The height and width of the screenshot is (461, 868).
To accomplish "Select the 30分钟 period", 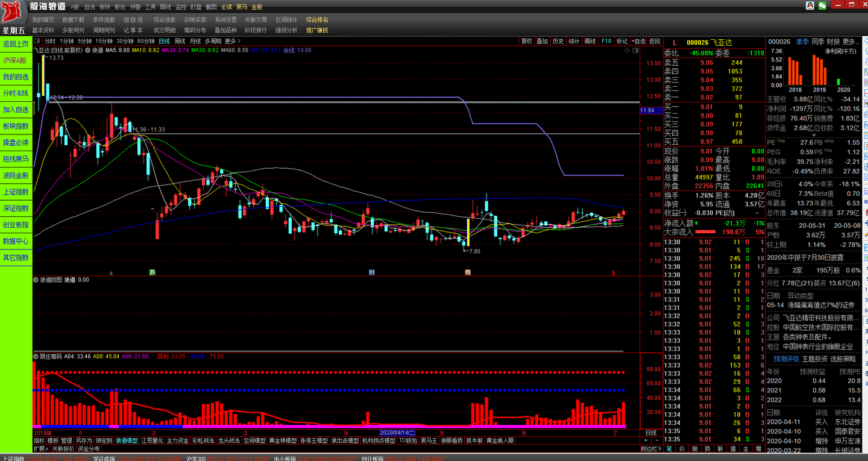I will pos(125,41).
